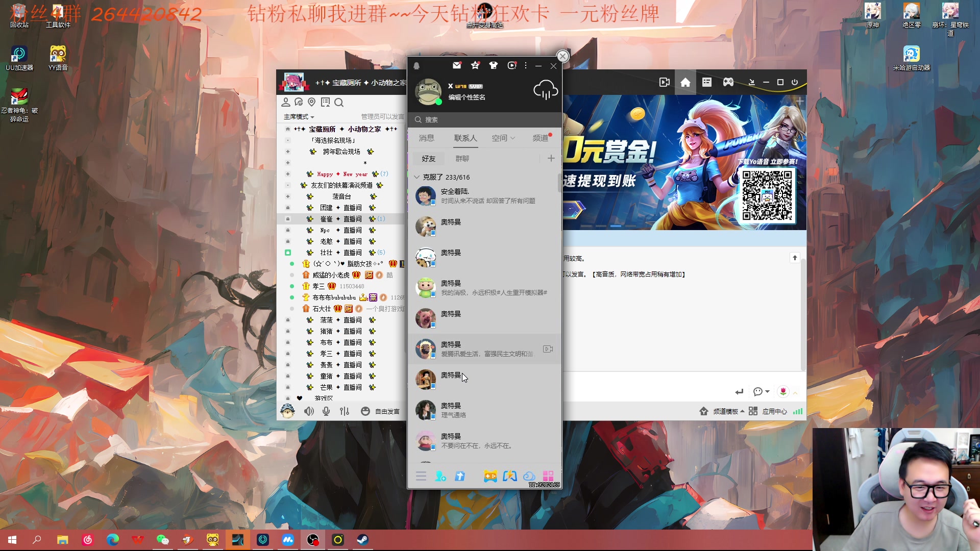Open the Weiyun cloud icon in QQ footer
980x551 pixels.
[x=529, y=476]
